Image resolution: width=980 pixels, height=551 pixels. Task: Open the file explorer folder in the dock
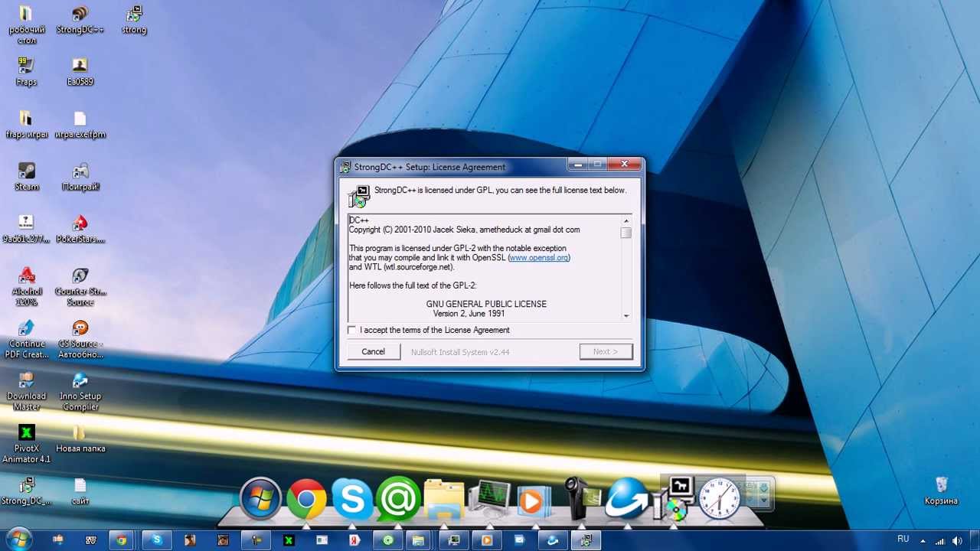coord(444,500)
